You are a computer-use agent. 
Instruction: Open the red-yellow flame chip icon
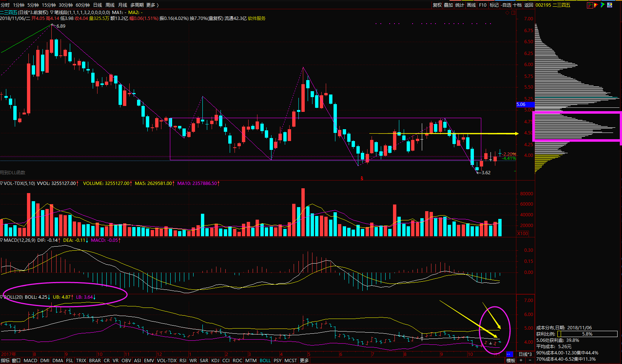pyautogui.click(x=596, y=5)
